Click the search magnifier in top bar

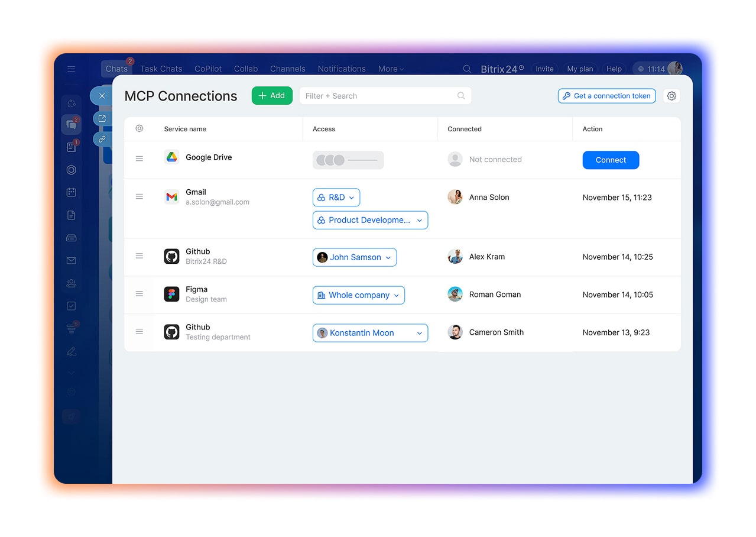tap(467, 69)
